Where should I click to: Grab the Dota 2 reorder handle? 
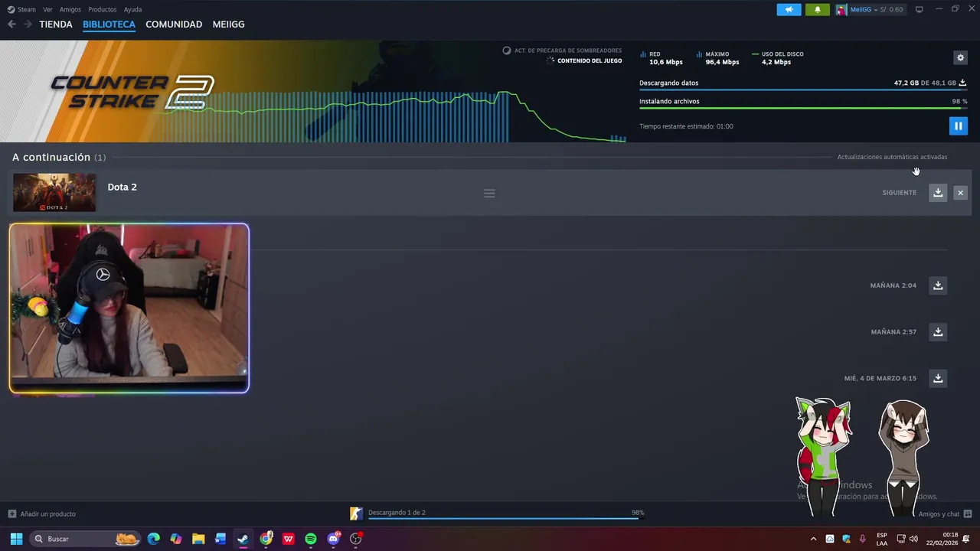click(x=489, y=193)
